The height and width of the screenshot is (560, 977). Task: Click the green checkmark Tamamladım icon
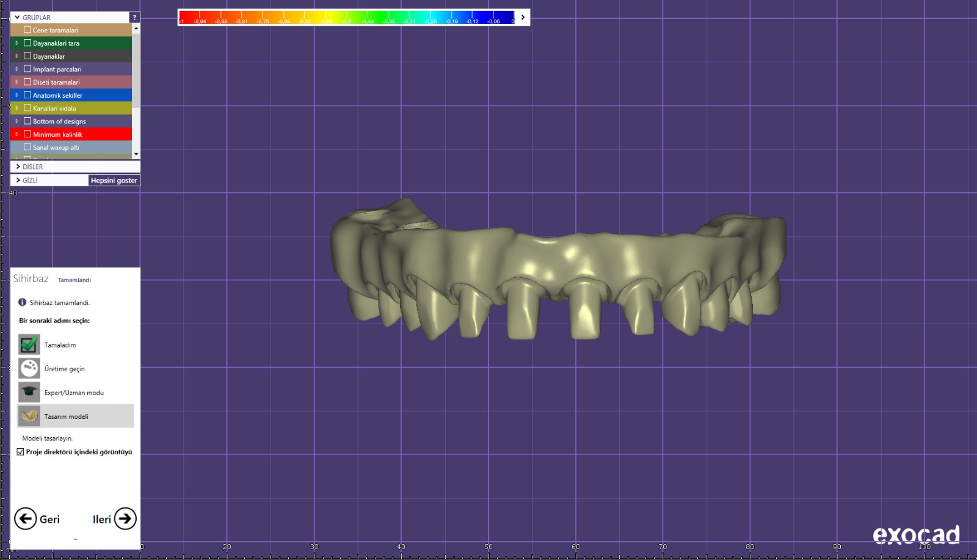[x=29, y=344]
